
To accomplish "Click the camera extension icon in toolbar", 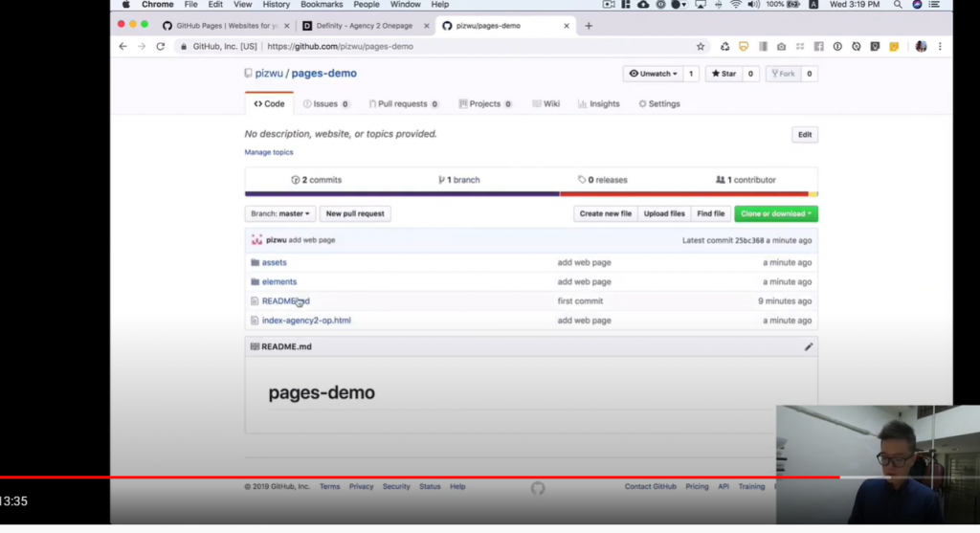I will [781, 46].
